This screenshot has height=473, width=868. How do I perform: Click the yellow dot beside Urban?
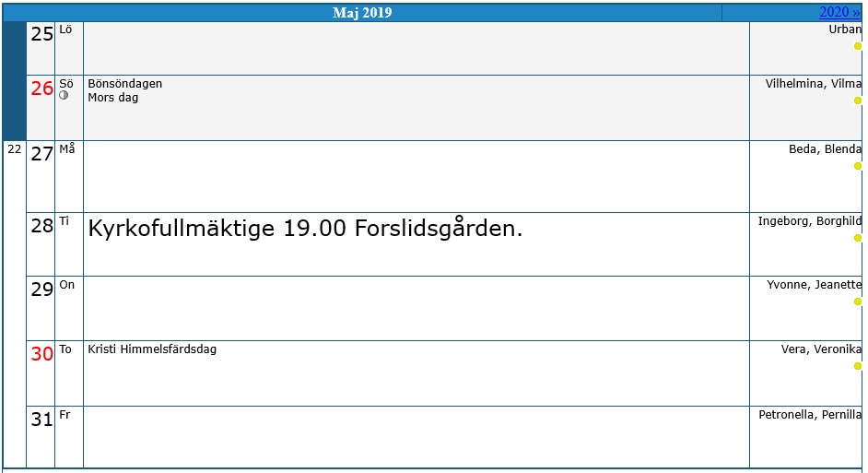[858, 46]
